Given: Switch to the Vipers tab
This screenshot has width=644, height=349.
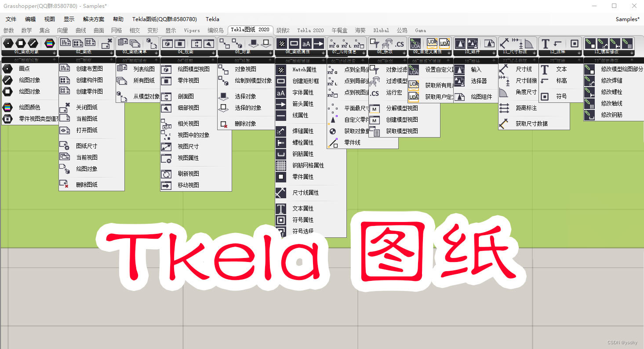Looking at the screenshot, I should 192,30.
